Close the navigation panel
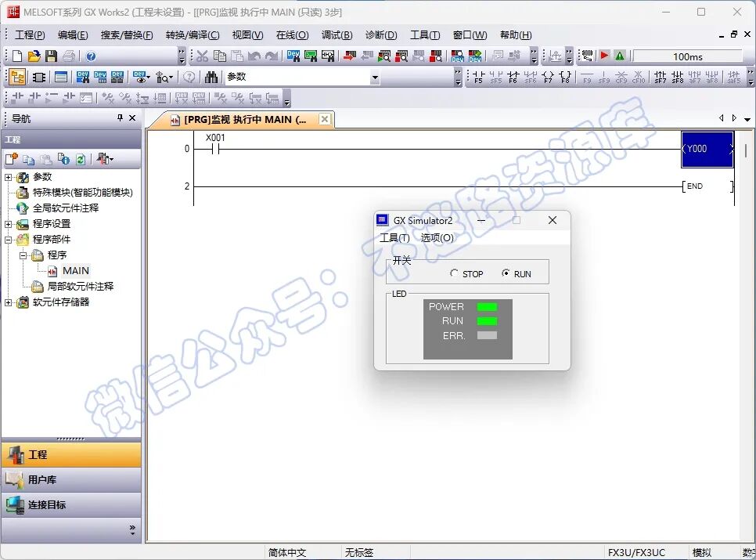The height and width of the screenshot is (560, 756). (x=132, y=117)
